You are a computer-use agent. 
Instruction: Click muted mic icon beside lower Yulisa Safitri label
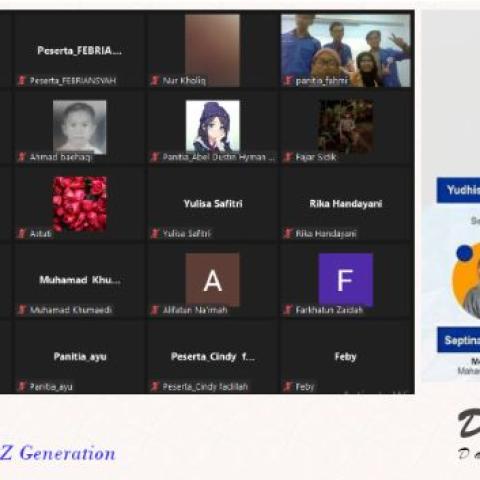pyautogui.click(x=155, y=233)
